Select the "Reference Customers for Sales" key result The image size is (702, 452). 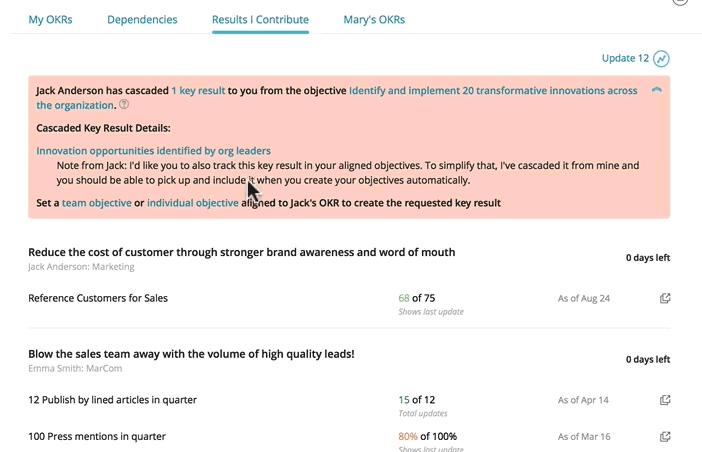pyautogui.click(x=98, y=298)
